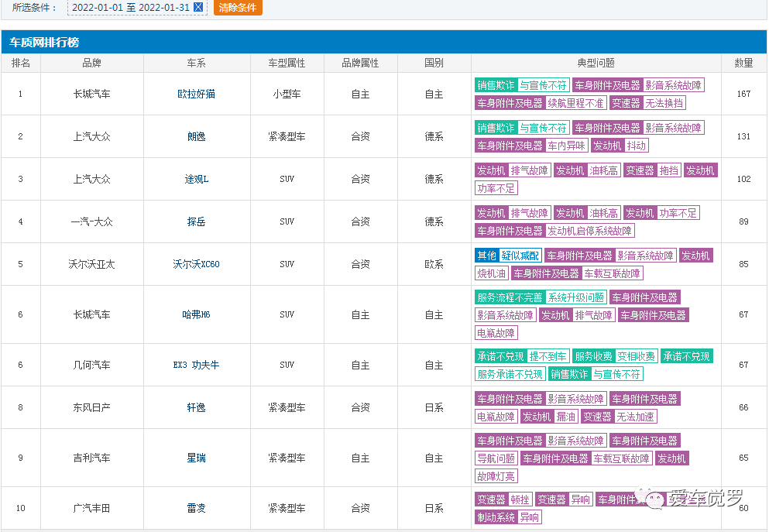769x532 pixels.
Task: Open the 欧拉好猫 car series link
Action: click(x=197, y=94)
